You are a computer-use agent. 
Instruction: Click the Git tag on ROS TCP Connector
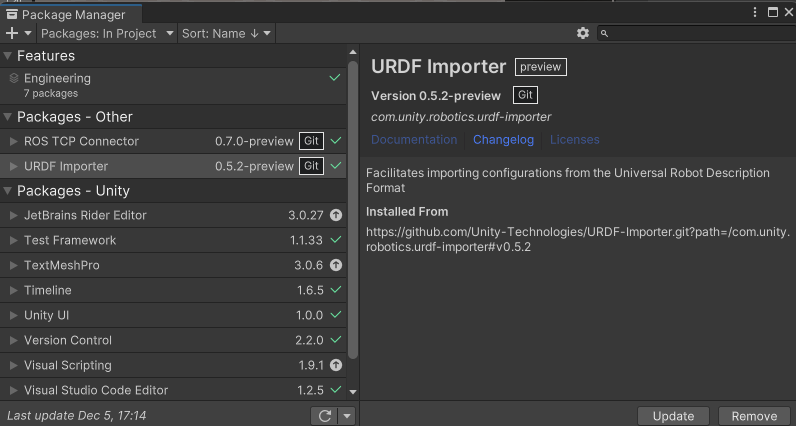point(311,141)
